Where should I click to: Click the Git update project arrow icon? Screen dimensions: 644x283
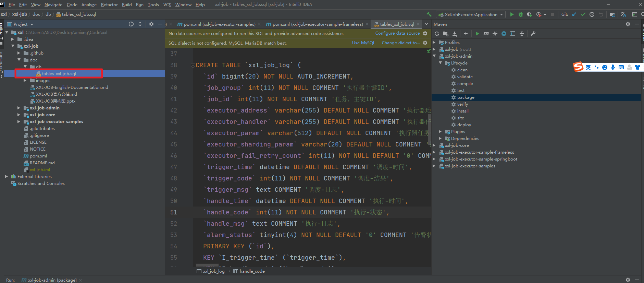pyautogui.click(x=574, y=14)
